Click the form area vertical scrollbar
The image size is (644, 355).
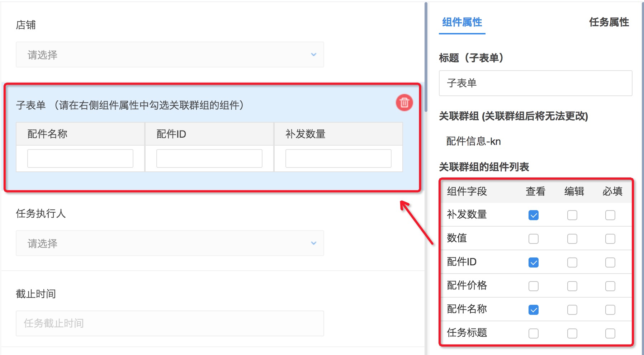pyautogui.click(x=426, y=57)
